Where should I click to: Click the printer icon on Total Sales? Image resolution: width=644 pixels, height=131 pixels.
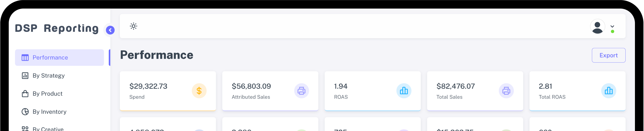click(506, 91)
